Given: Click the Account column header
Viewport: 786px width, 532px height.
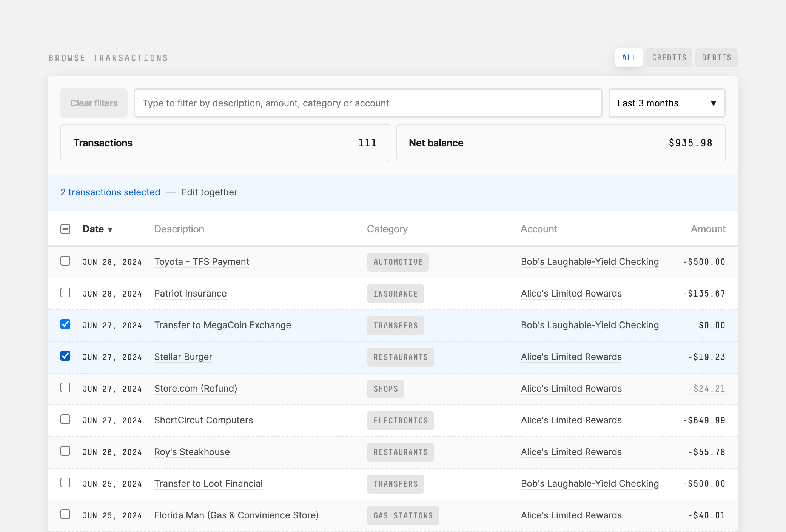Looking at the screenshot, I should (x=539, y=229).
